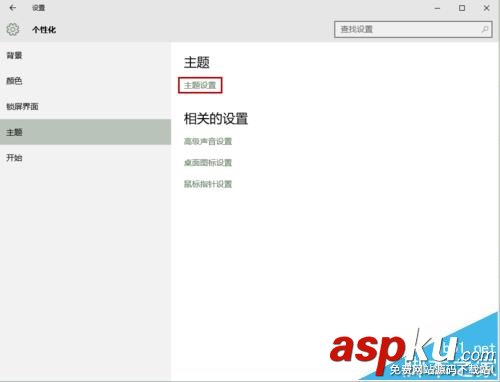The height and width of the screenshot is (382, 500).
Task: Open the 主题设置 link
Action: point(200,85)
